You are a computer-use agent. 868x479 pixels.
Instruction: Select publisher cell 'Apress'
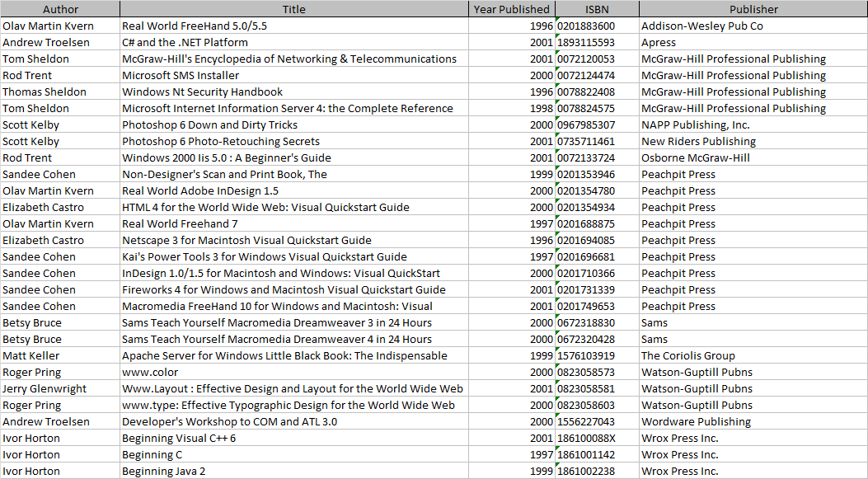(x=753, y=43)
